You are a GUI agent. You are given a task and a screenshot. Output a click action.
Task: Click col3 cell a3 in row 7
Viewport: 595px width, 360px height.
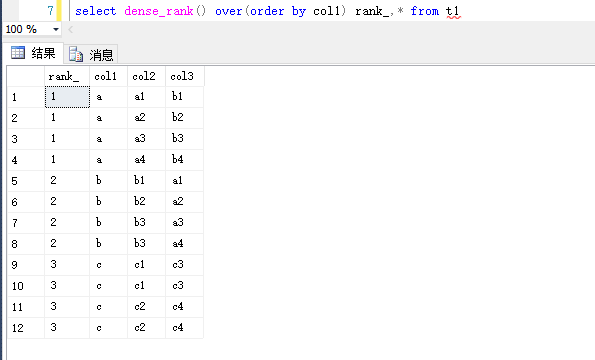(185, 223)
